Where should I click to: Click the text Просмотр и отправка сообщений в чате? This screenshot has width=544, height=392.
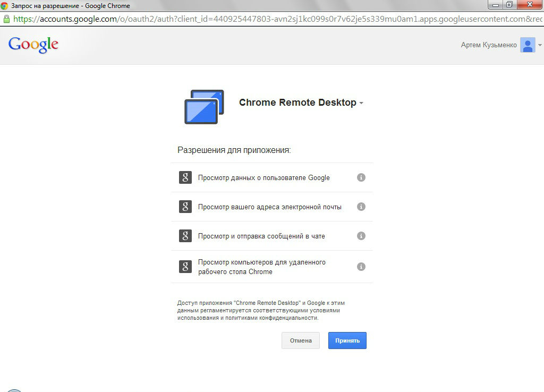[261, 236]
